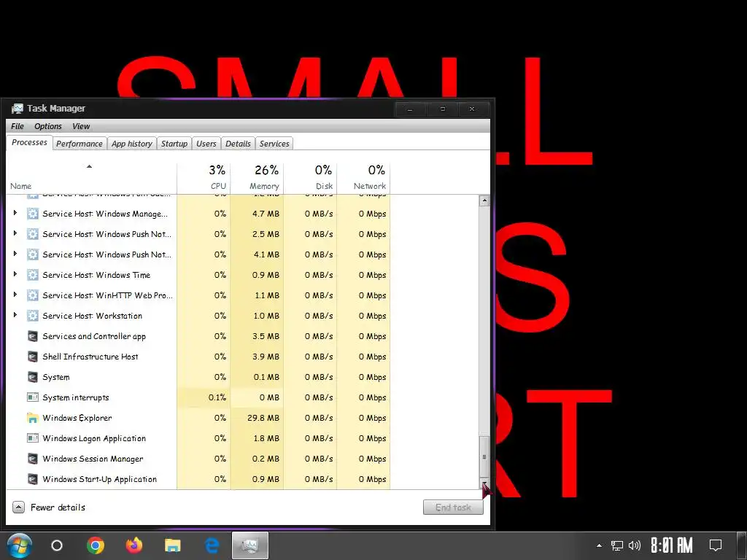747x560 pixels.
Task: Click the scrollbar up arrow
Action: [x=484, y=201]
